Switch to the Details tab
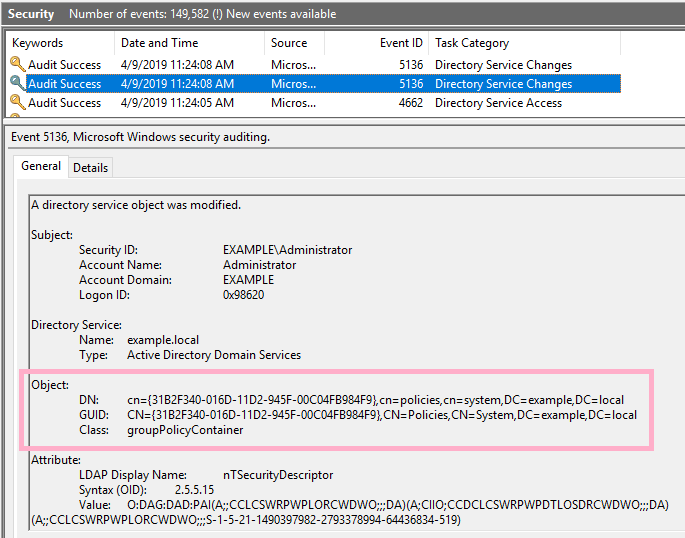Screen dimensions: 685x538 coord(90,168)
